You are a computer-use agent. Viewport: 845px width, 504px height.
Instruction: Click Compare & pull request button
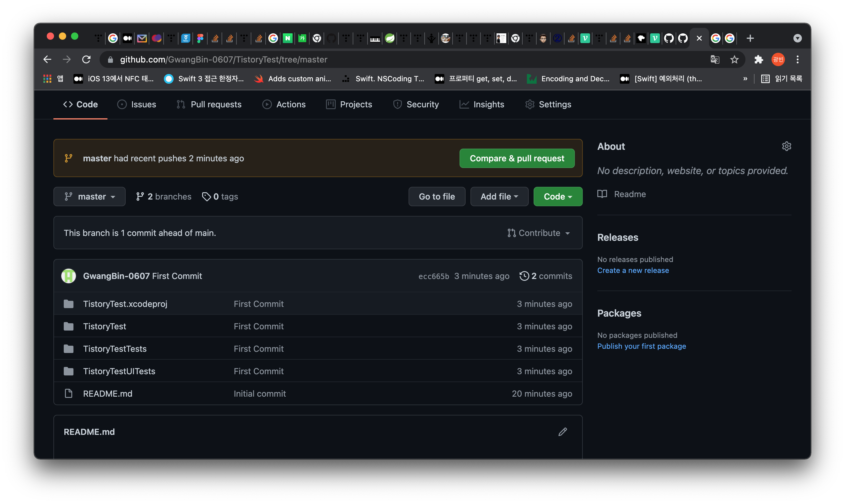coord(517,158)
